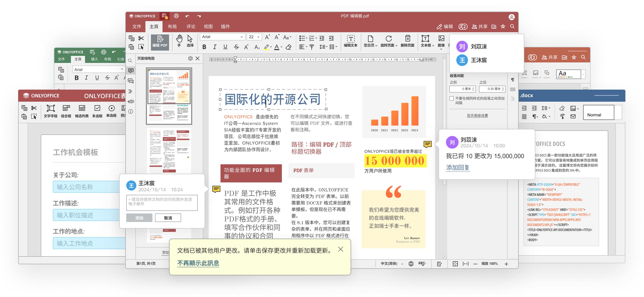Click the cut scissors icon in PDF editor
The image size is (644, 297).
tap(141, 38)
